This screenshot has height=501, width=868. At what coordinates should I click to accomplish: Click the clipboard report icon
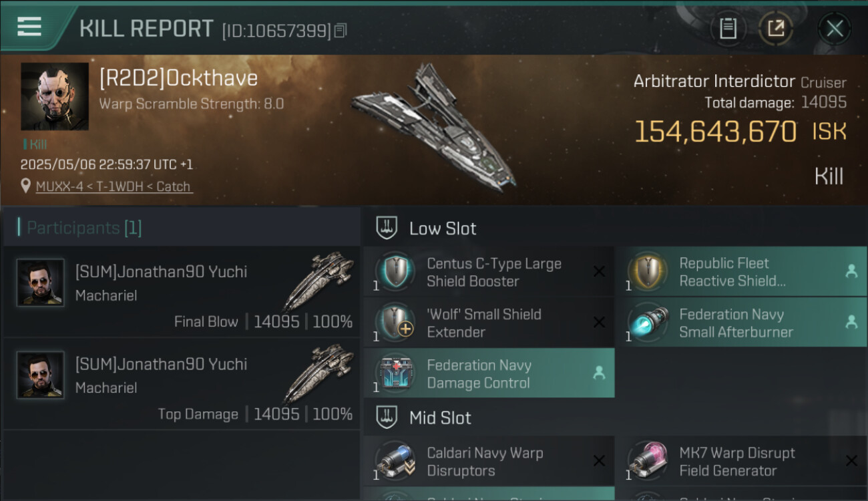coord(728,28)
